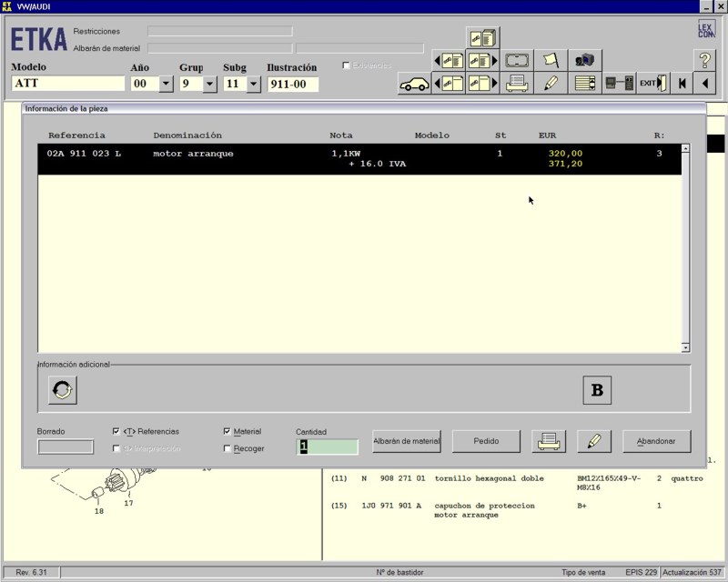Screen dimensions: 728x582
Task: Go to next blank illustration page
Action: [x=483, y=84]
